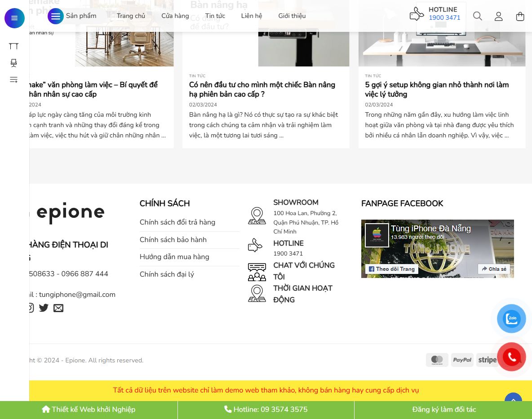Image resolution: width=532 pixels, height=419 pixels.
Task: Open the Twitter icon in the footer
Action: click(x=44, y=308)
